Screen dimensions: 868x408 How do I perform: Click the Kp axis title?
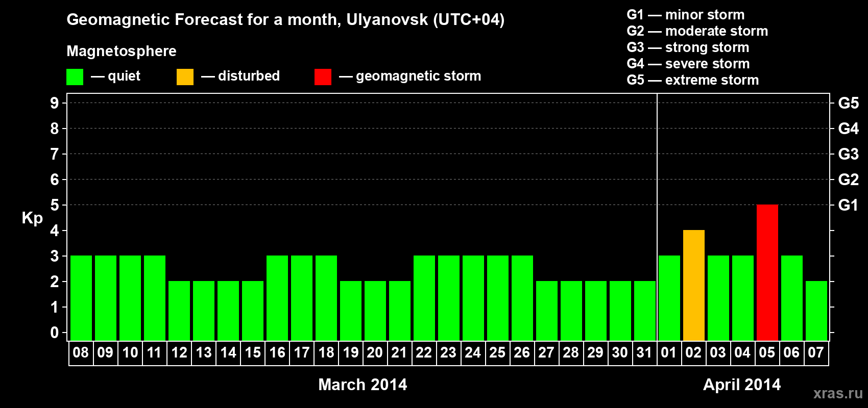(32, 218)
